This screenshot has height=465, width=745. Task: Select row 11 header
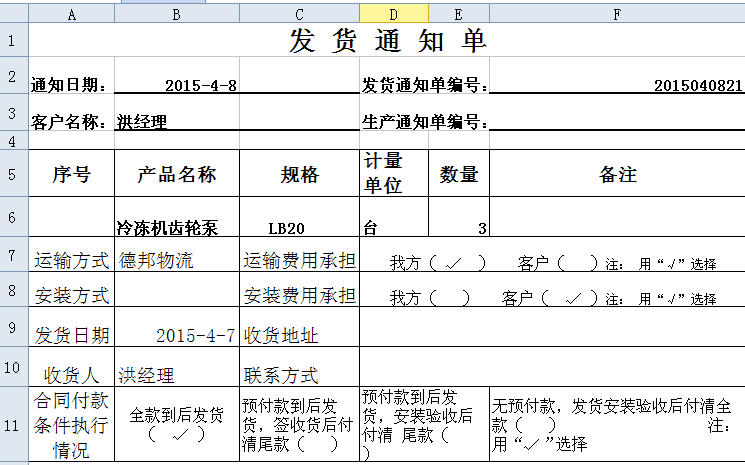coord(13,424)
